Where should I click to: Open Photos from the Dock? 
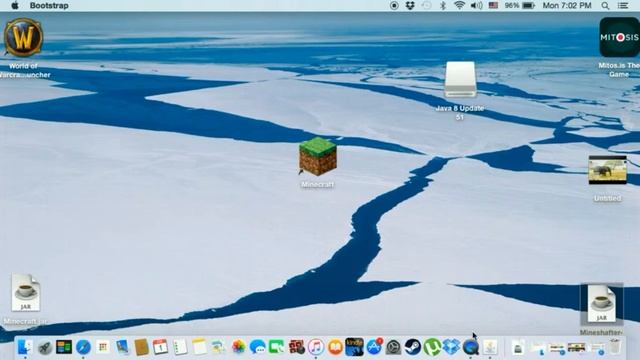click(x=238, y=347)
